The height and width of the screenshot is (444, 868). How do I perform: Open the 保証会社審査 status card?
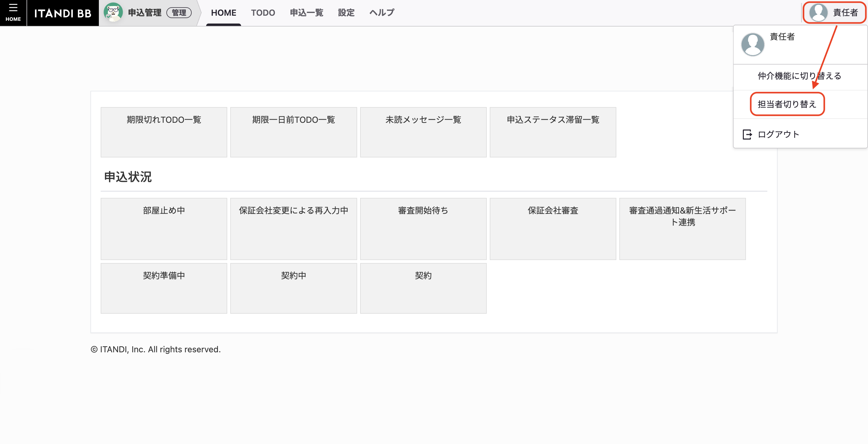tap(553, 229)
